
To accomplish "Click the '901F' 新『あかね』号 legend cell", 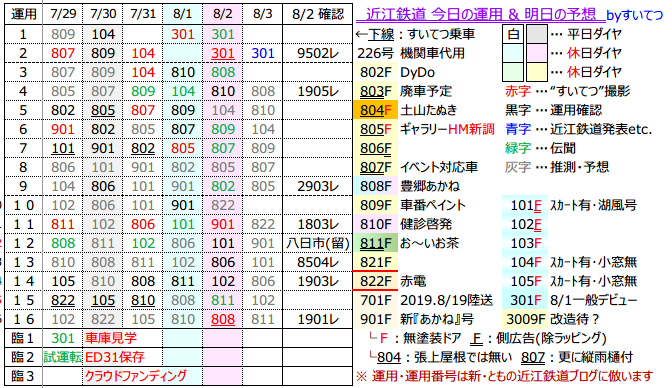I will coord(375,319).
